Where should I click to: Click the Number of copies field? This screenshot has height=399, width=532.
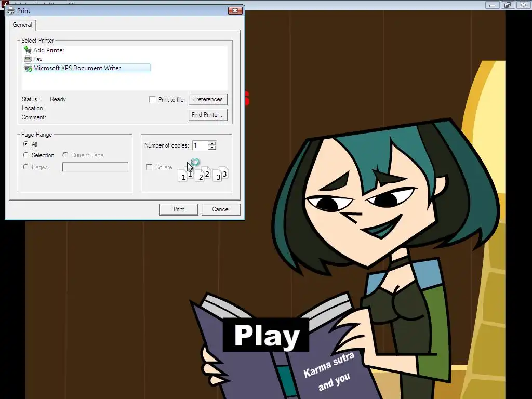tap(201, 145)
